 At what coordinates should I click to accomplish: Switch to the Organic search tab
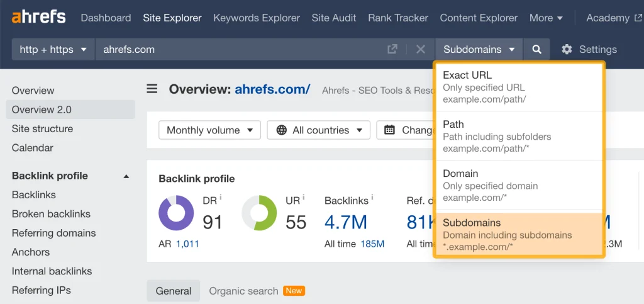click(243, 291)
